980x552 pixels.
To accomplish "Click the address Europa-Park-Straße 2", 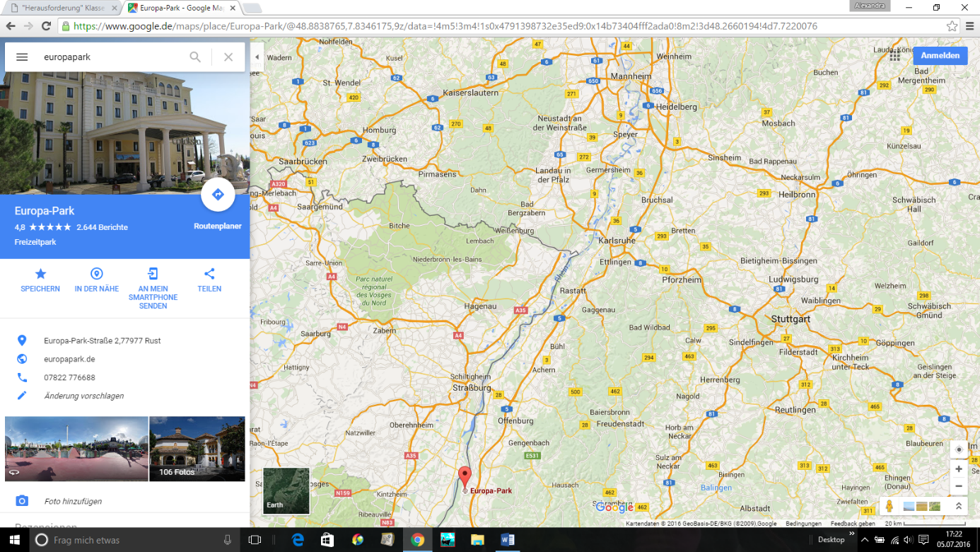I will 103,340.
